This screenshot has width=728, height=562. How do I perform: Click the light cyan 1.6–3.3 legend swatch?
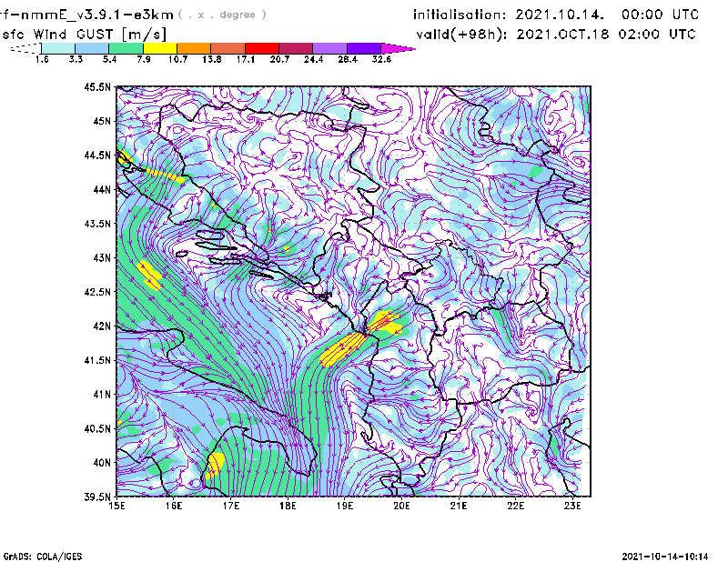tap(58, 48)
